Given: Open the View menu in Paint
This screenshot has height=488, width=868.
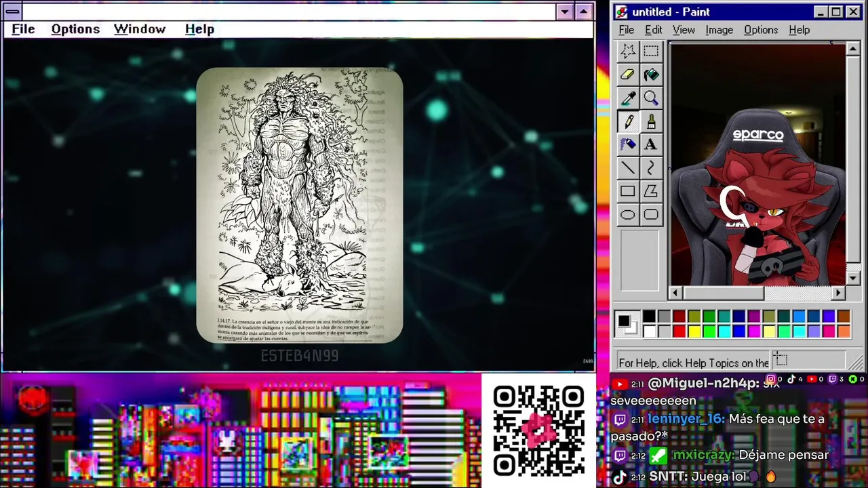Looking at the screenshot, I should [x=684, y=30].
